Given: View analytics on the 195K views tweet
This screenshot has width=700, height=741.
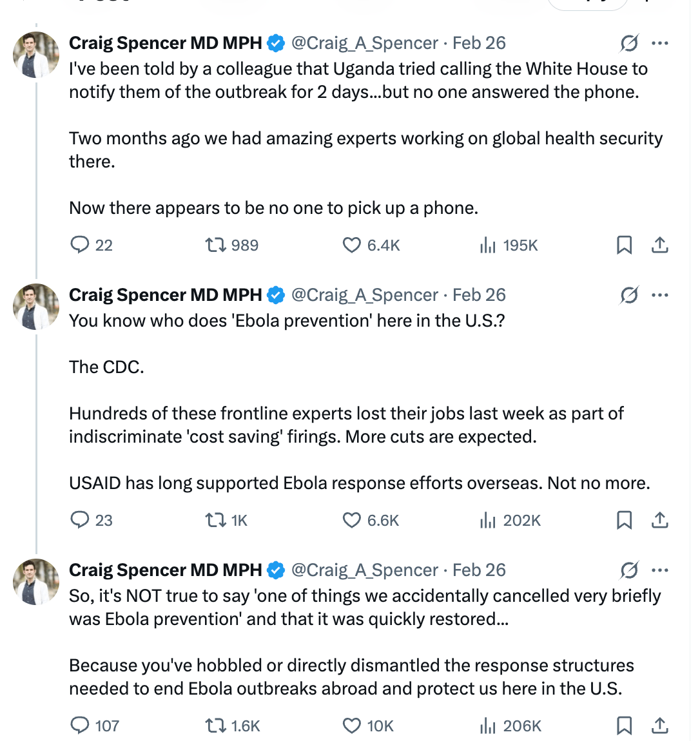Looking at the screenshot, I should (x=489, y=245).
